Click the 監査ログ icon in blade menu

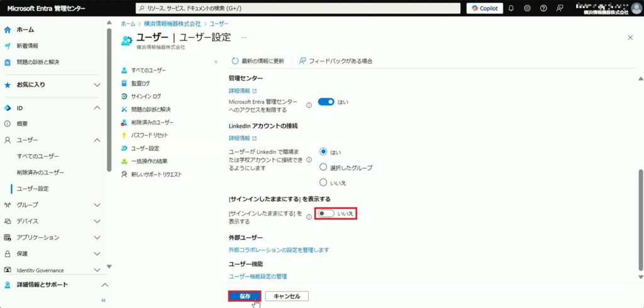(125, 83)
